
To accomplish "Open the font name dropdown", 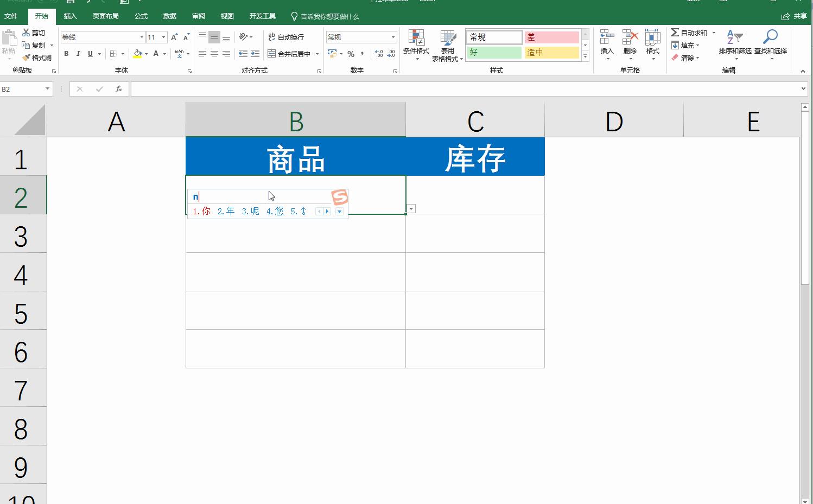I will [x=141, y=37].
